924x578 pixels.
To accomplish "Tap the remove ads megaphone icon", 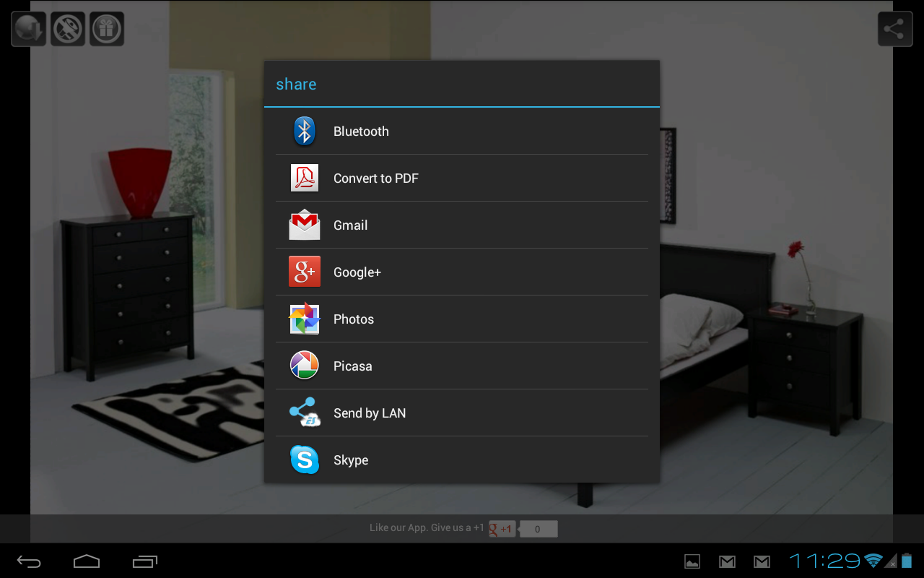I will coord(68,29).
